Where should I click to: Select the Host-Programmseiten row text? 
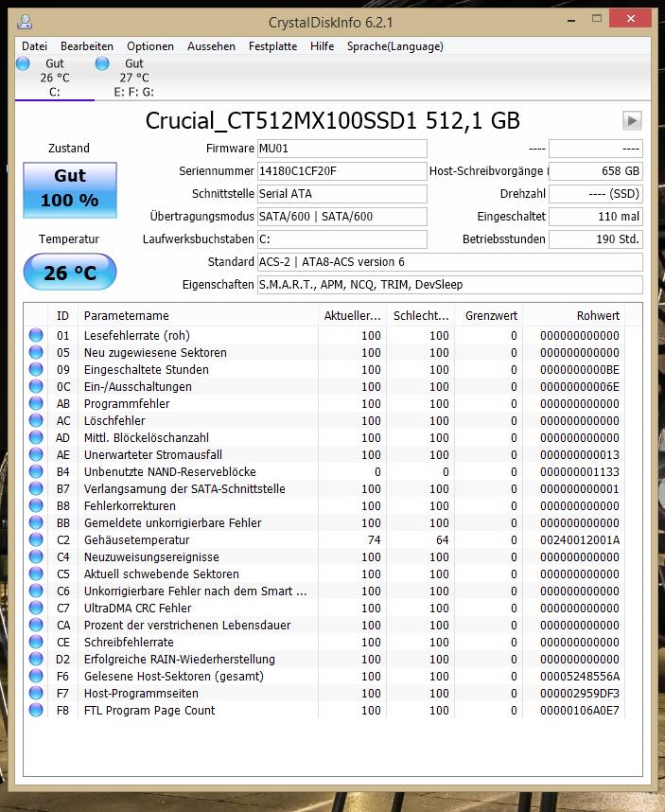[x=141, y=694]
